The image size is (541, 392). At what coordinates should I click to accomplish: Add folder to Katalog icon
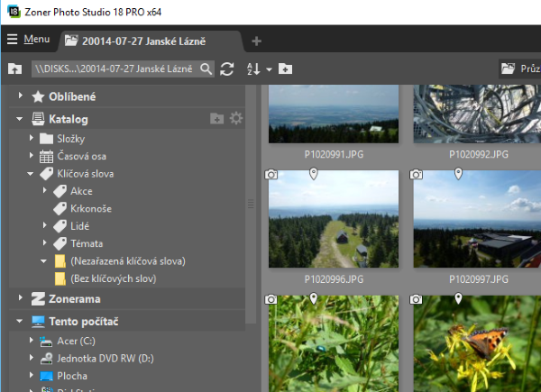(216, 118)
